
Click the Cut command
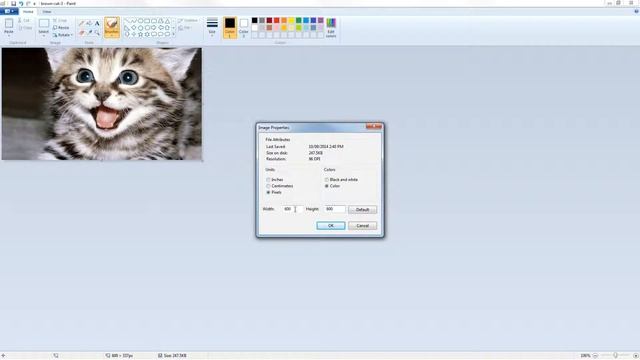point(24,20)
